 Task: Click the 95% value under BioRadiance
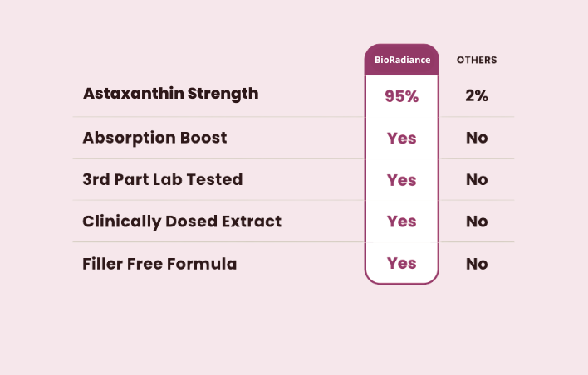[401, 96]
